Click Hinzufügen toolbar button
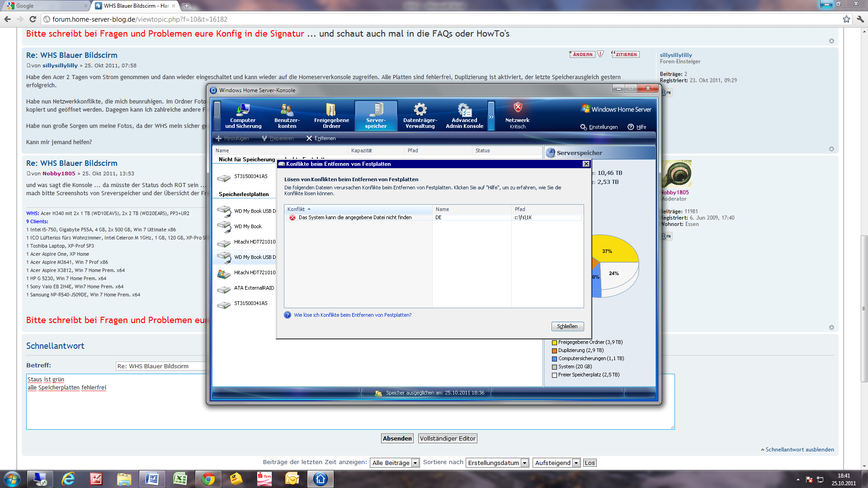This screenshot has height=488, width=868. (232, 138)
